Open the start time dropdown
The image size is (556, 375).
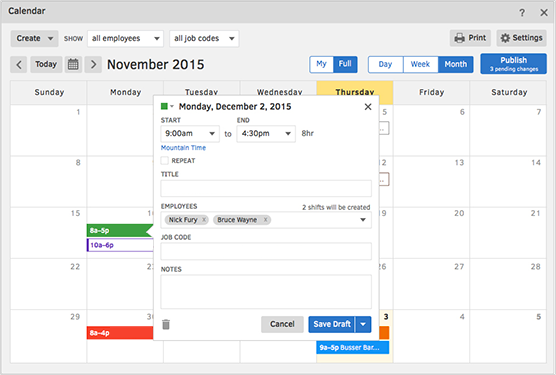tap(190, 134)
